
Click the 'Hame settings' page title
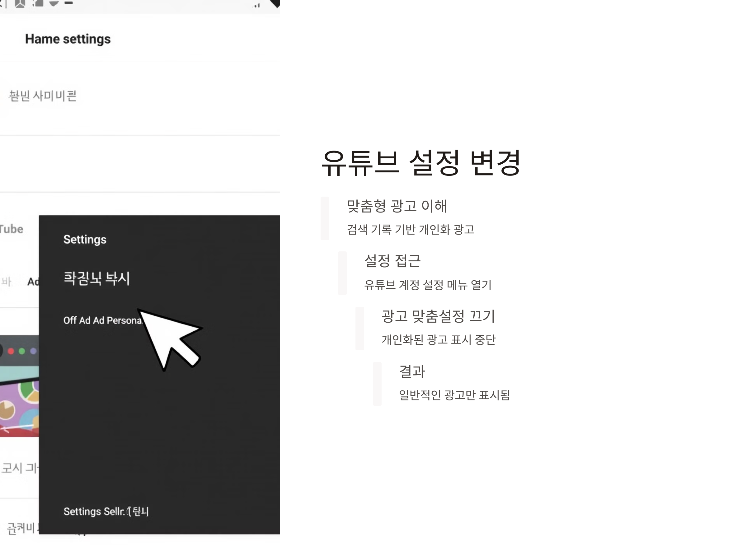[x=68, y=39]
